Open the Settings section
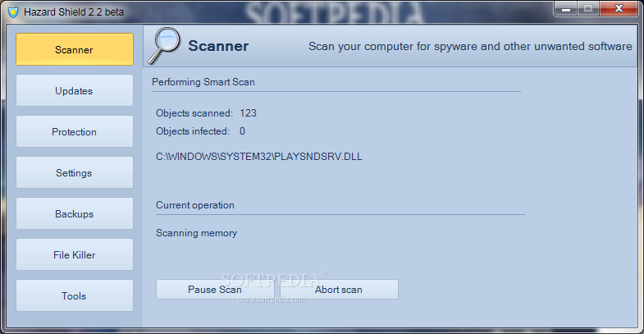 click(75, 172)
